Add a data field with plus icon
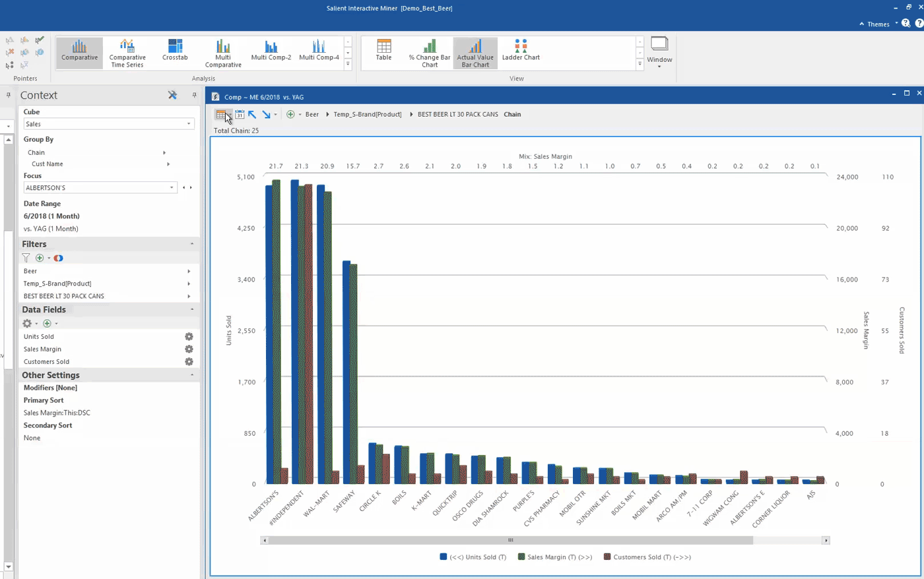The height and width of the screenshot is (579, 924). coord(47,323)
